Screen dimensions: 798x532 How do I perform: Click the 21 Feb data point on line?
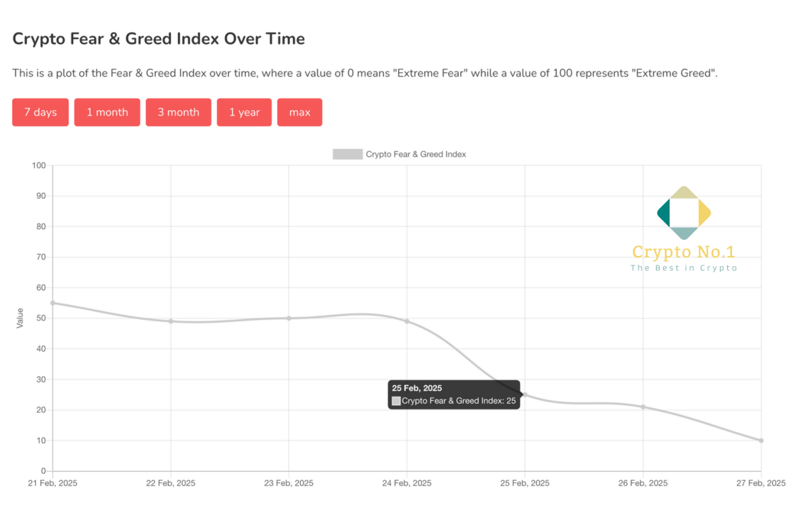52,303
